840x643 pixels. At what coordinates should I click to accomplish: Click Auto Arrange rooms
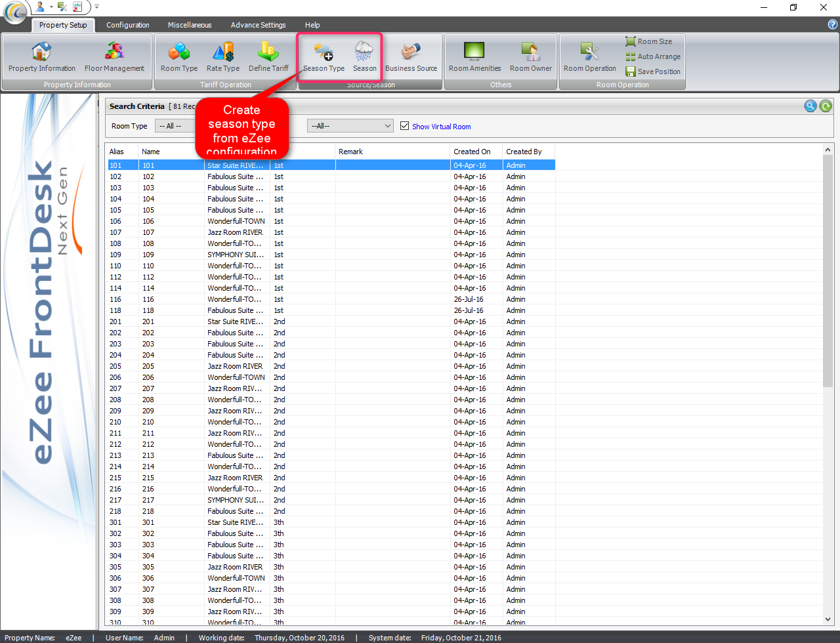653,56
